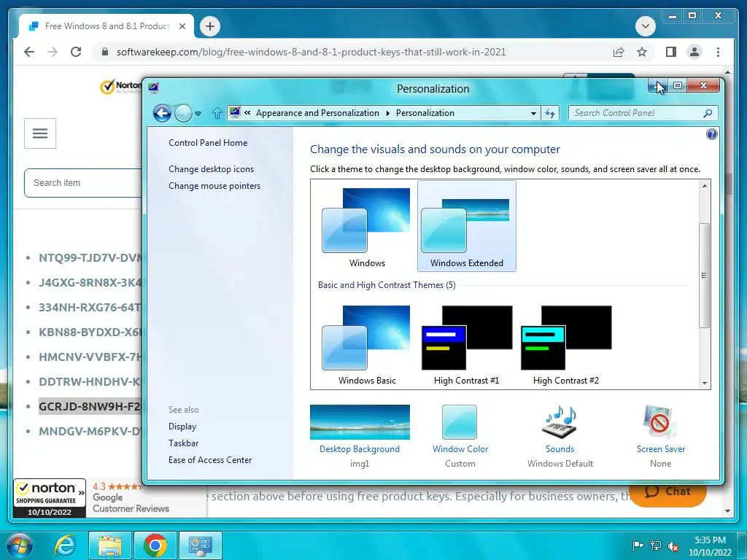Screen dimensions: 747x560
Task: Open Desktop Background settings
Action: click(360, 435)
